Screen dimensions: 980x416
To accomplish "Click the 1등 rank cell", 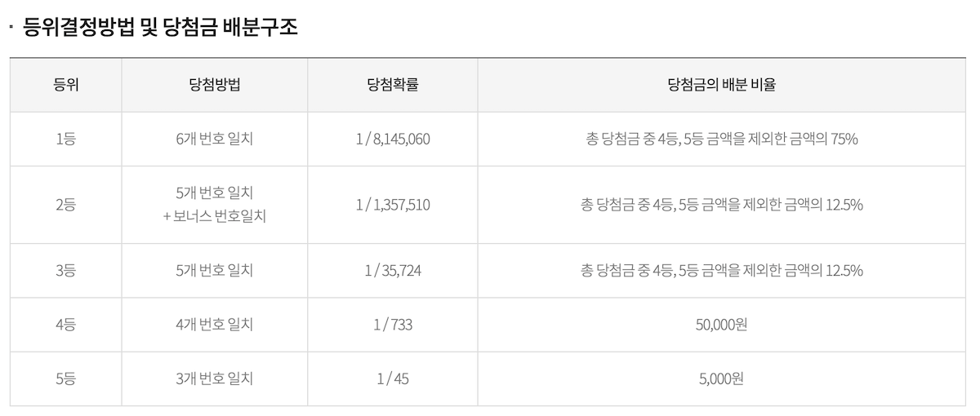I will tap(65, 139).
